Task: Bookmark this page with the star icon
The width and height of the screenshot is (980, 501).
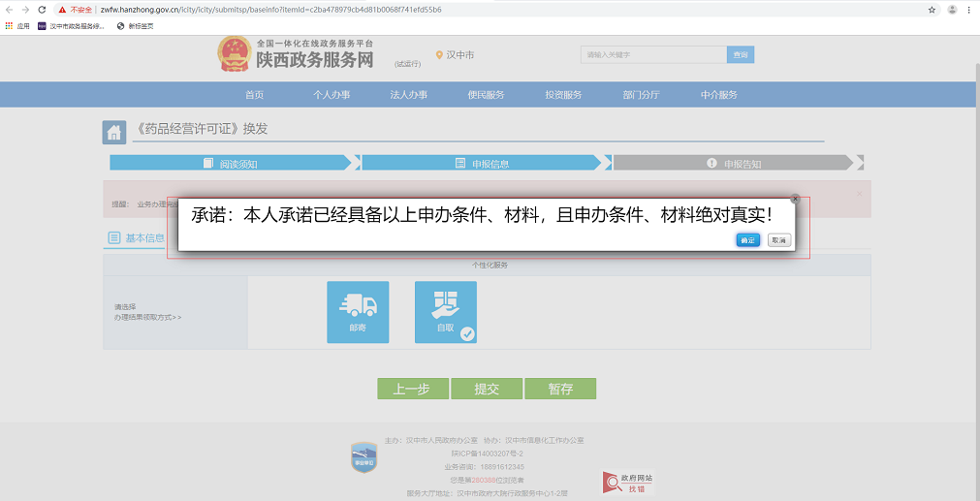Action: [x=932, y=9]
